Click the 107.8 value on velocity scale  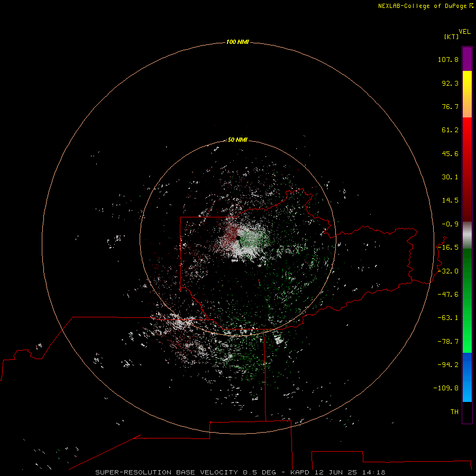click(x=448, y=59)
